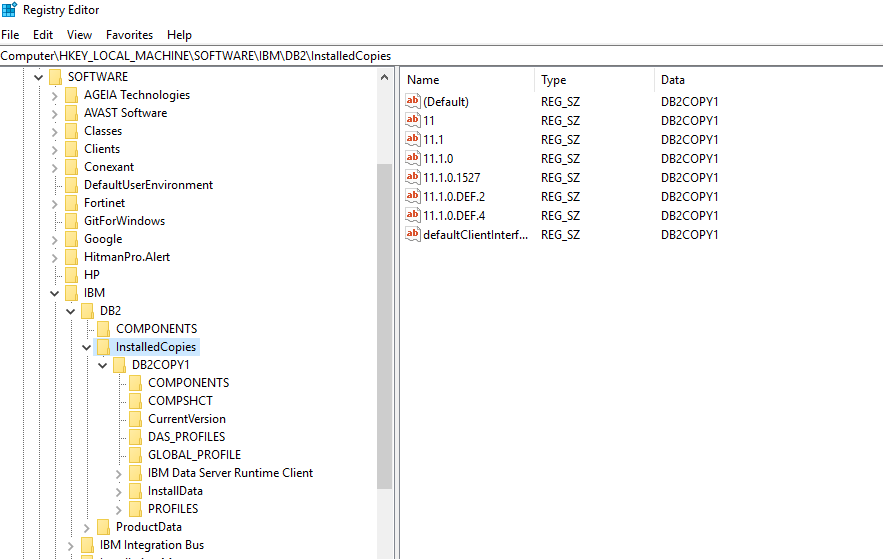Viewport: 883px width, 559px height.
Task: Click the IBM Integration Bus folder icon
Action: 87,545
